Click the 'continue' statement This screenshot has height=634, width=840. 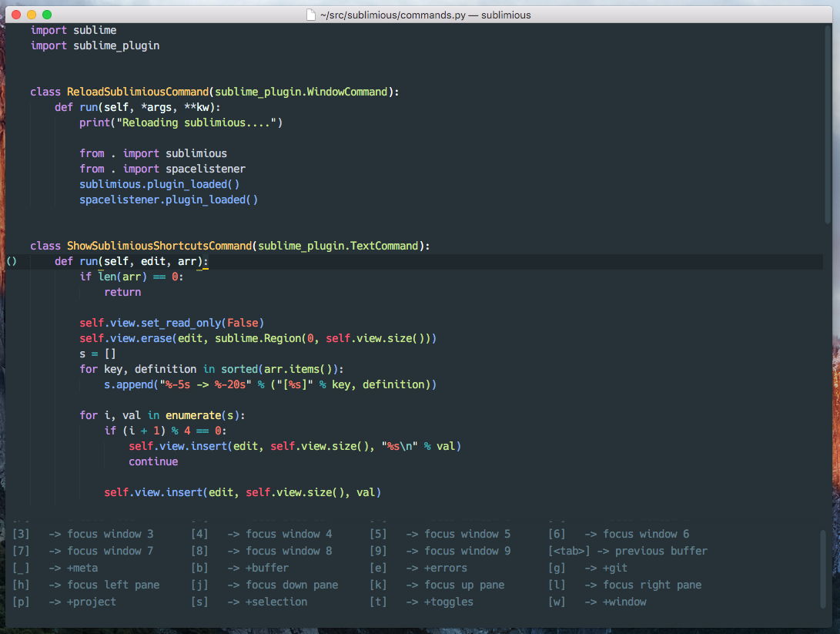(153, 462)
